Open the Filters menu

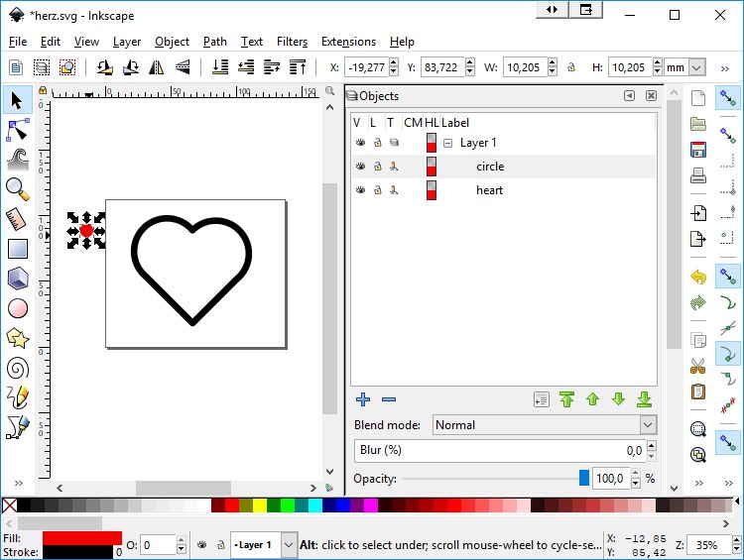pyautogui.click(x=292, y=42)
